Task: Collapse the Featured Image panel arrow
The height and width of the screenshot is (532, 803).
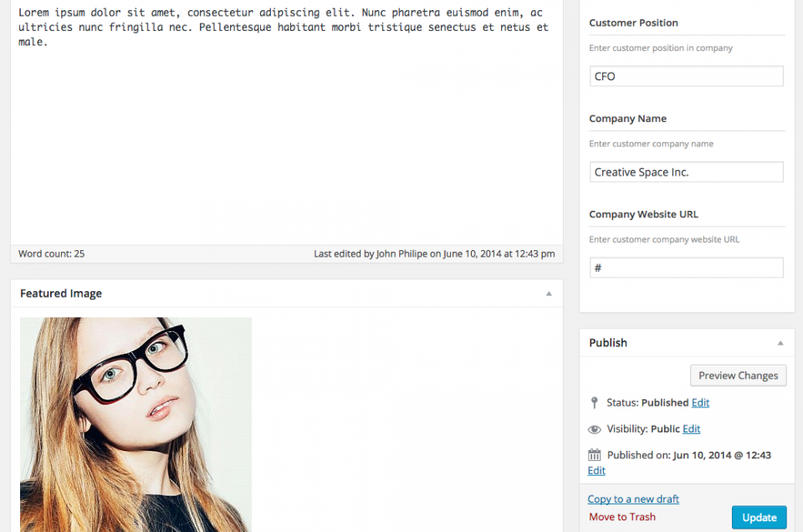Action: (549, 294)
